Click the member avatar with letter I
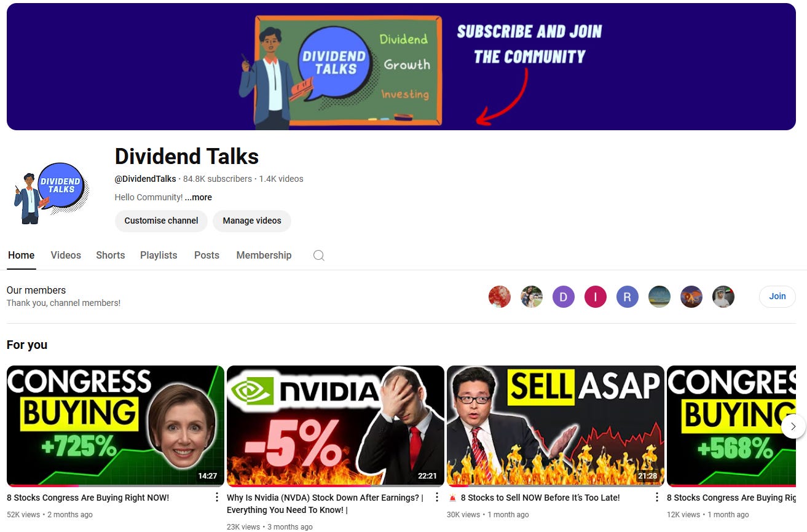This screenshot has height=532, width=807. pyautogui.click(x=595, y=297)
